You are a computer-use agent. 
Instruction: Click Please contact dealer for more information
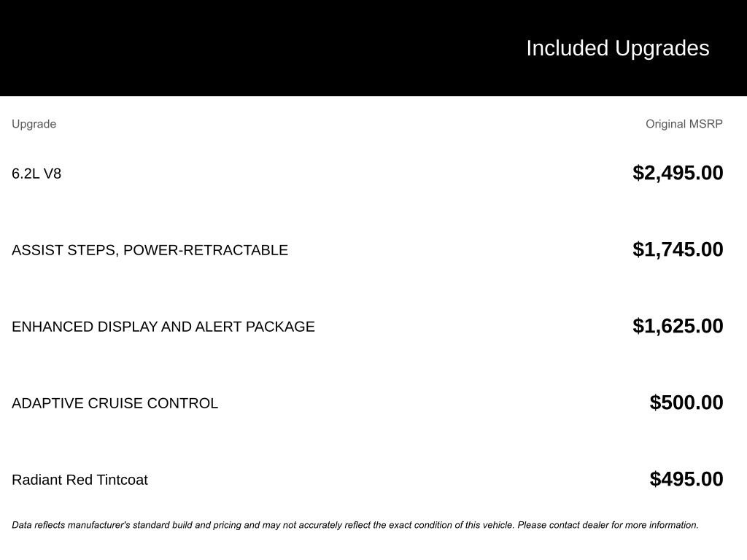point(608,525)
